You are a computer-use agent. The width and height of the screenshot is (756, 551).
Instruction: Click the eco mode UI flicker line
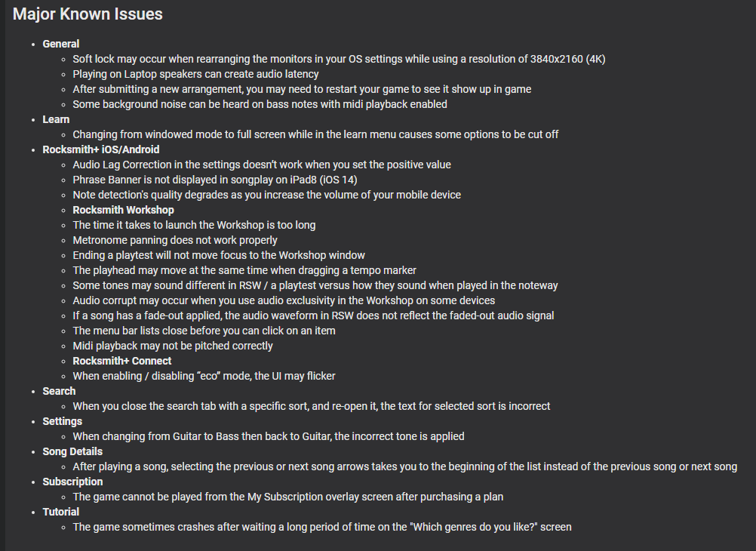[x=204, y=376]
